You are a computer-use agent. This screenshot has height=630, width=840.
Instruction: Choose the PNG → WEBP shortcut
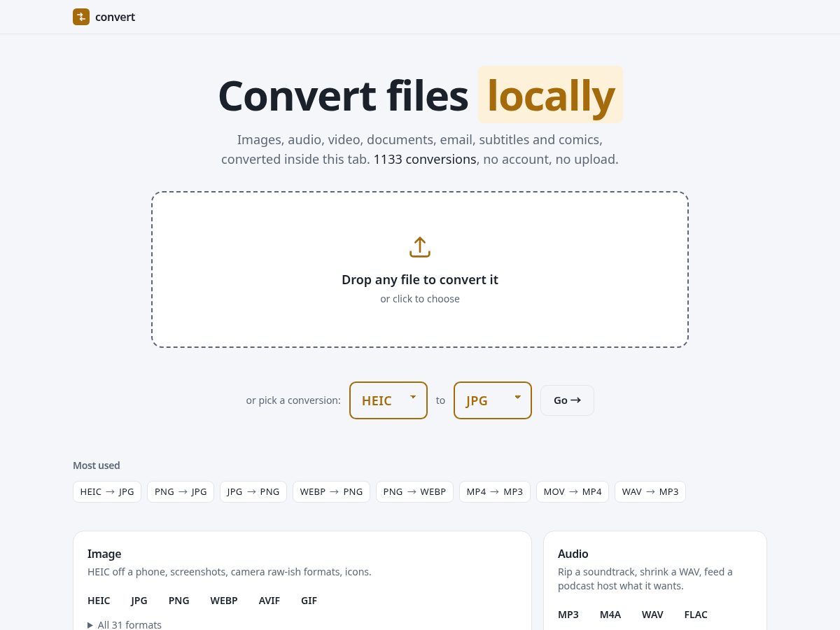(x=415, y=491)
